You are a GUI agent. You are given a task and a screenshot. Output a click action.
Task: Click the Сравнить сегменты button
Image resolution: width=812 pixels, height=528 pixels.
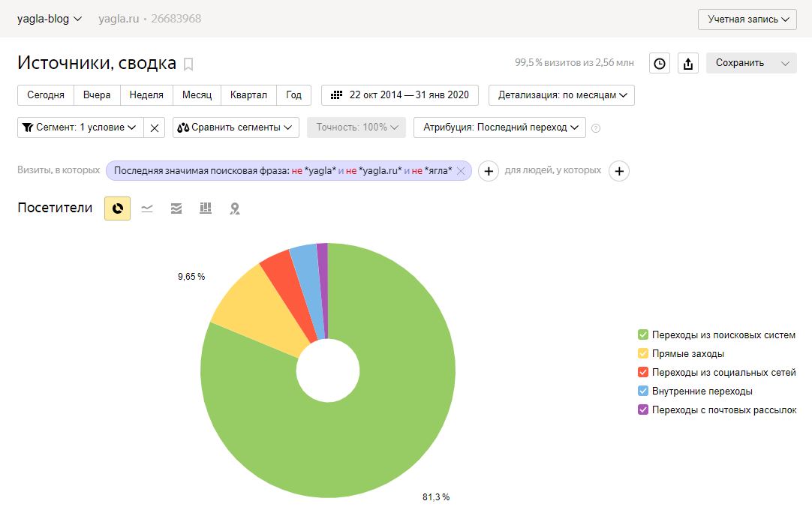coord(236,127)
